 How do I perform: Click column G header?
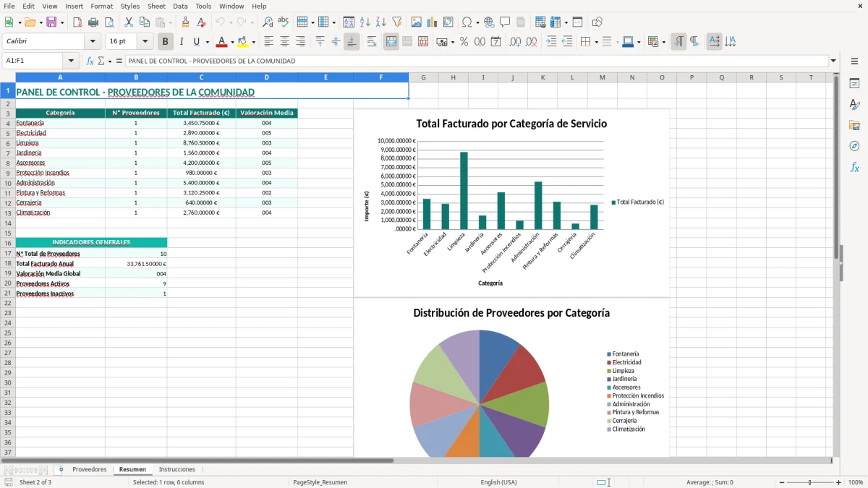point(423,77)
